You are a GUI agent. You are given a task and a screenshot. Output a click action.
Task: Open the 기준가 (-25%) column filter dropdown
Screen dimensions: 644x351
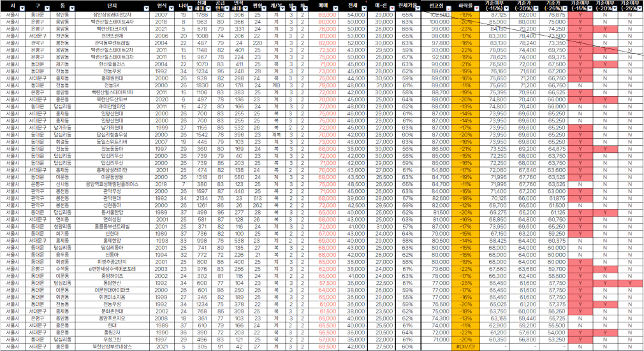pos(565,8)
